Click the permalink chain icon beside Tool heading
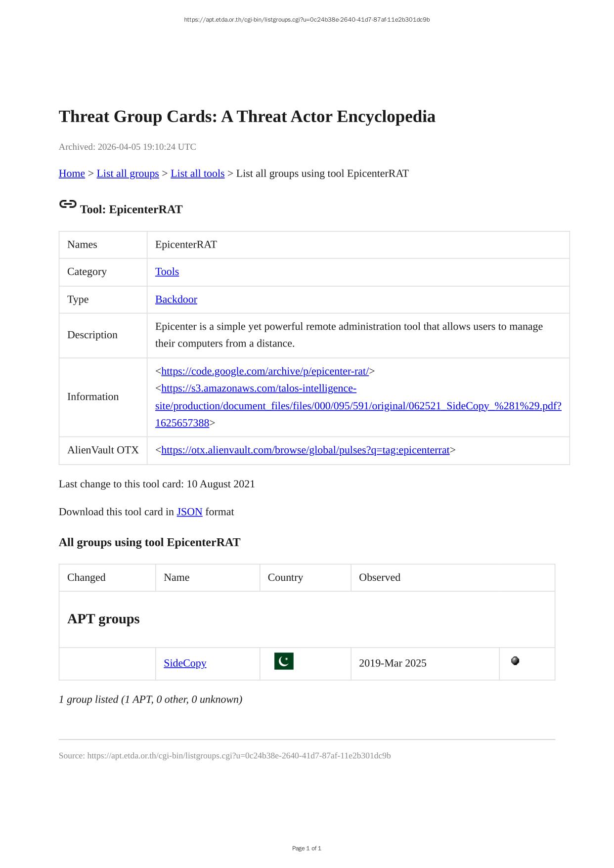The height and width of the screenshot is (868, 614). pyautogui.click(x=68, y=204)
